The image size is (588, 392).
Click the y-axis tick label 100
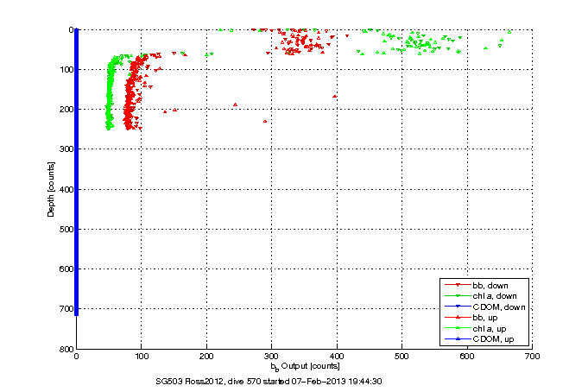(x=66, y=69)
